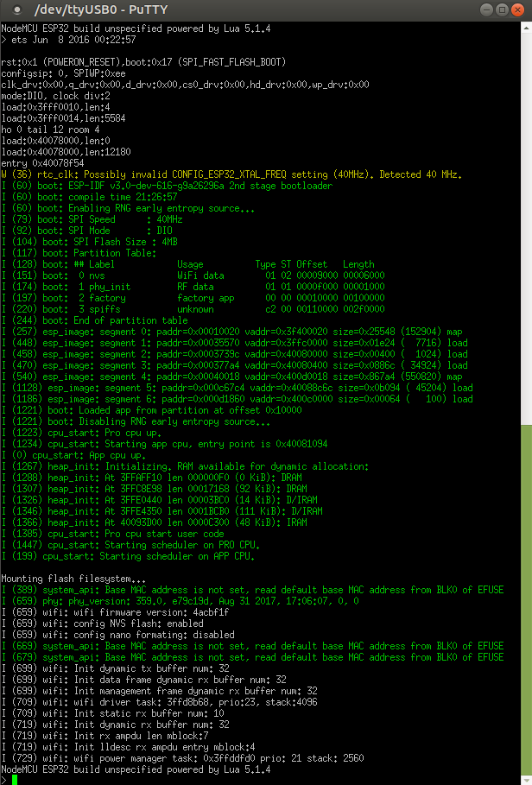Click the 'SPI Speed : 40MHz' line
532x785 pixels.
(x=92, y=219)
